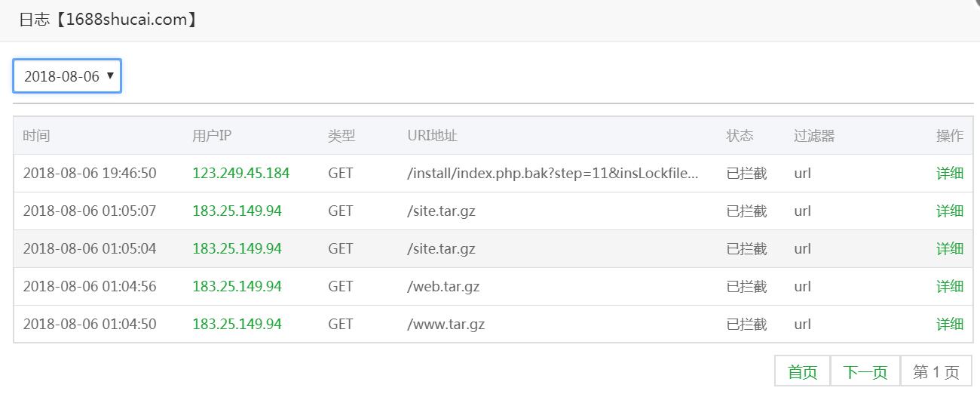Click 详细 for the 19:46:50 log entry

tap(949, 173)
